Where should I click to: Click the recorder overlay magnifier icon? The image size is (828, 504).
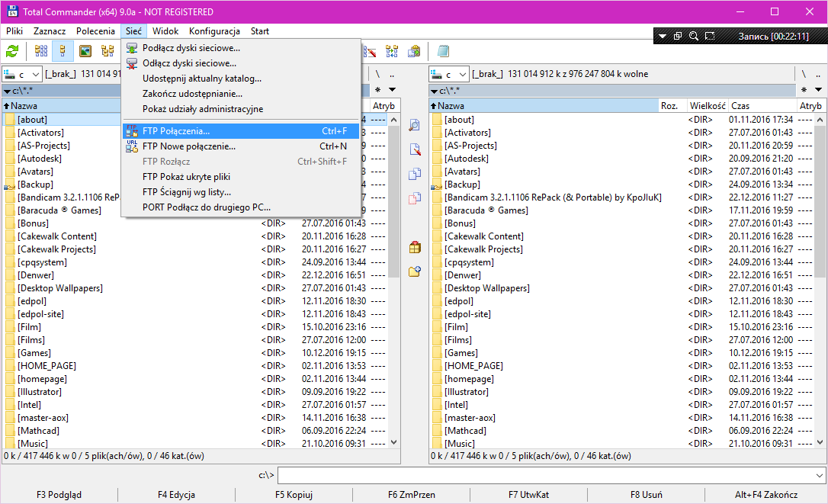coord(694,36)
